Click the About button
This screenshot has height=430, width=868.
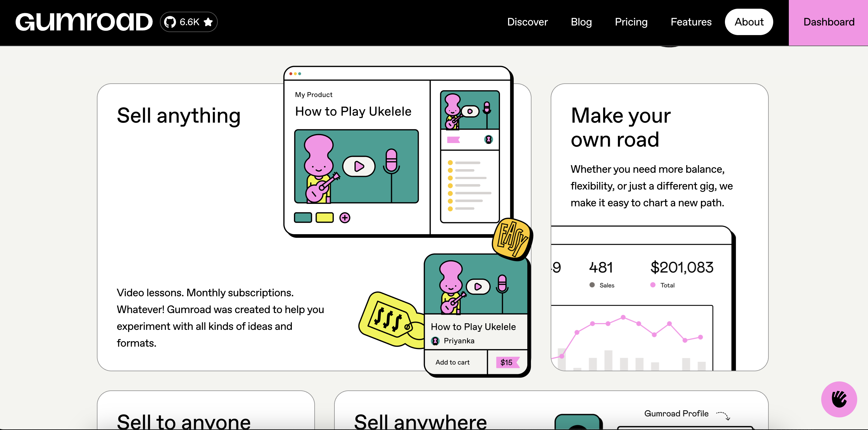[x=749, y=22]
